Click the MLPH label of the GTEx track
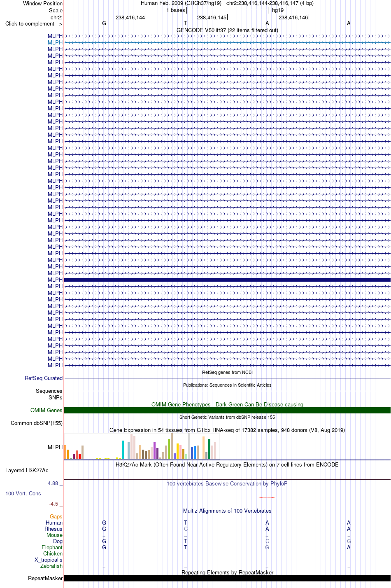The width and height of the screenshot is (391, 588). click(x=55, y=447)
